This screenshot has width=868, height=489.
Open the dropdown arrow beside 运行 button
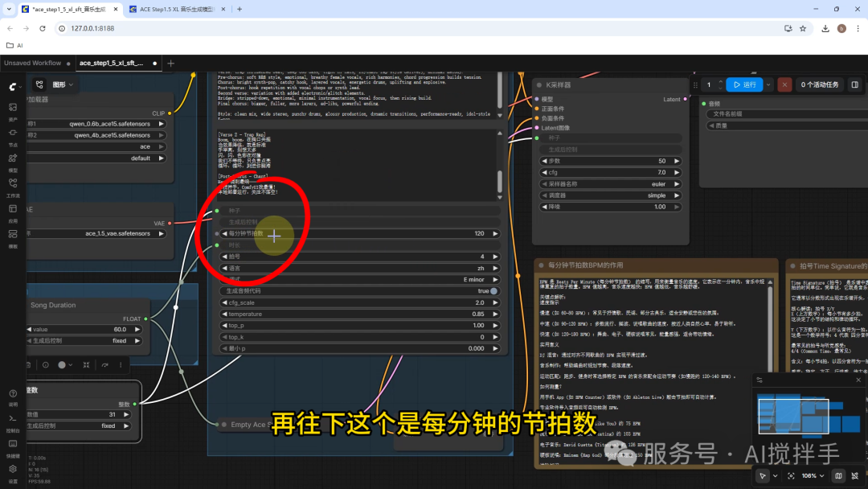coord(768,84)
